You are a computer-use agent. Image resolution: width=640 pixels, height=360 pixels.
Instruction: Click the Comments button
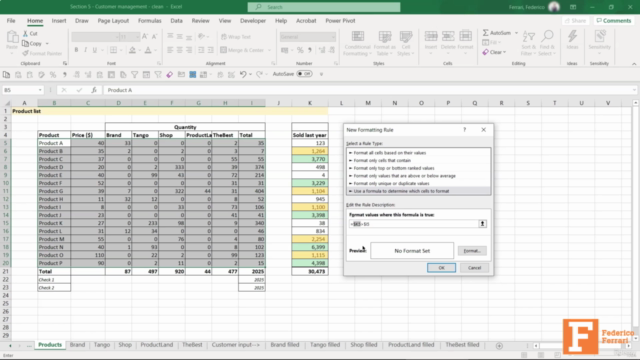point(613,20)
